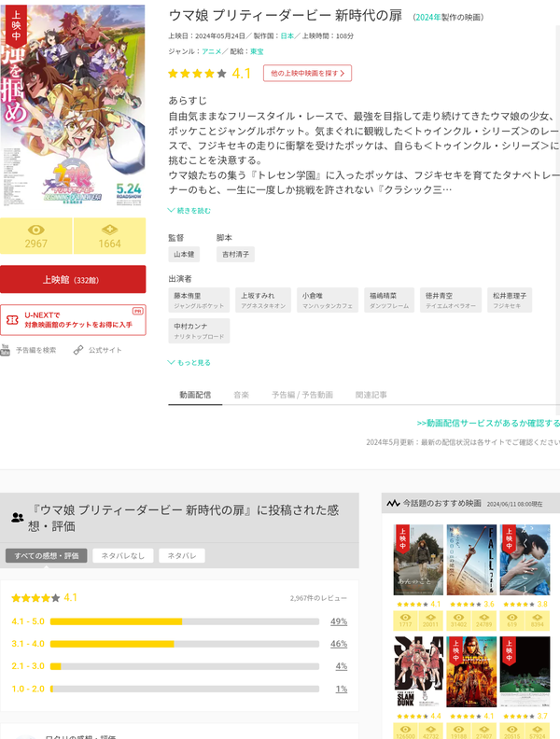Image resolution: width=560 pixels, height=739 pixels.
Task: Click the 2,967件のレビュー review count text
Action: (x=318, y=598)
